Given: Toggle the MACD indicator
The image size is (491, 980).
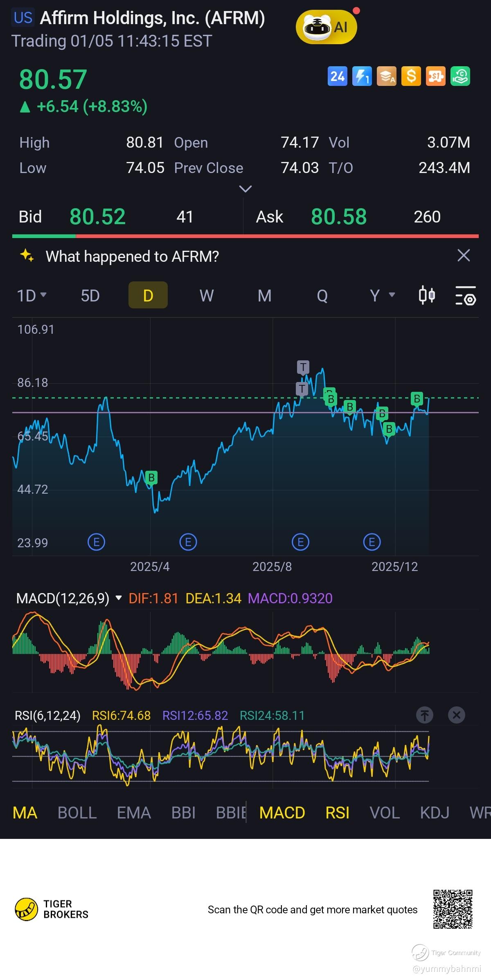Looking at the screenshot, I should point(282,813).
